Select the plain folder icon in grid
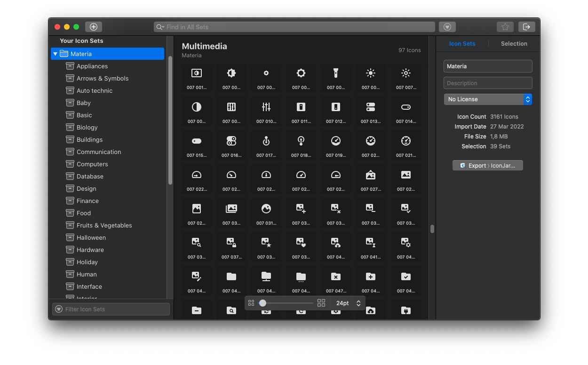 (231, 276)
